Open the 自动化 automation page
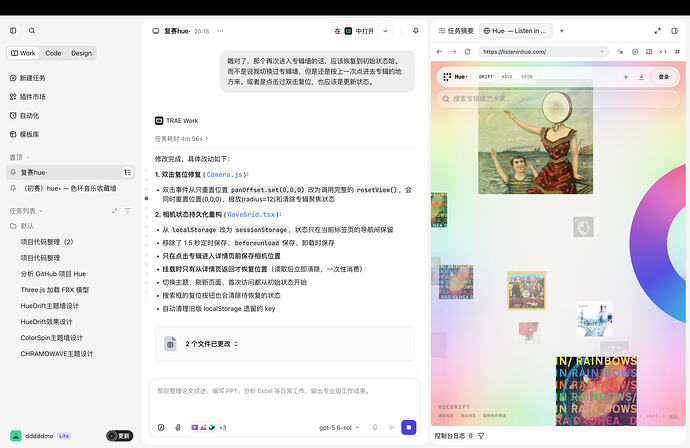Screen dimensions: 690x448 click(x=25, y=116)
